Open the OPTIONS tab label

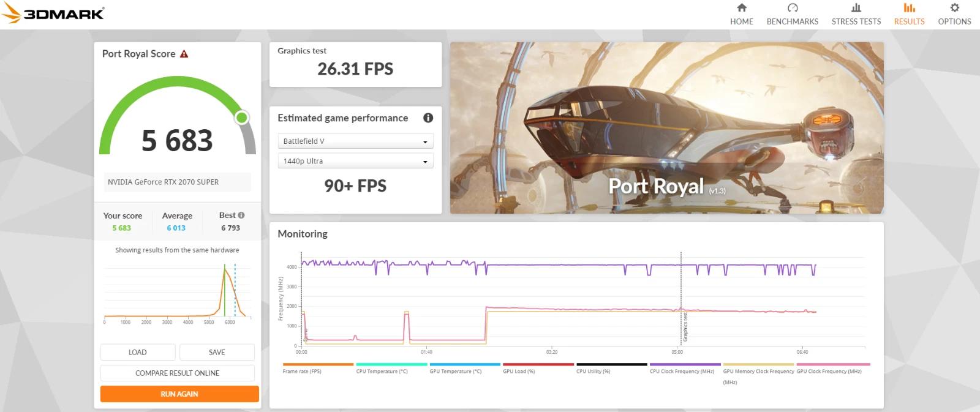tap(954, 21)
